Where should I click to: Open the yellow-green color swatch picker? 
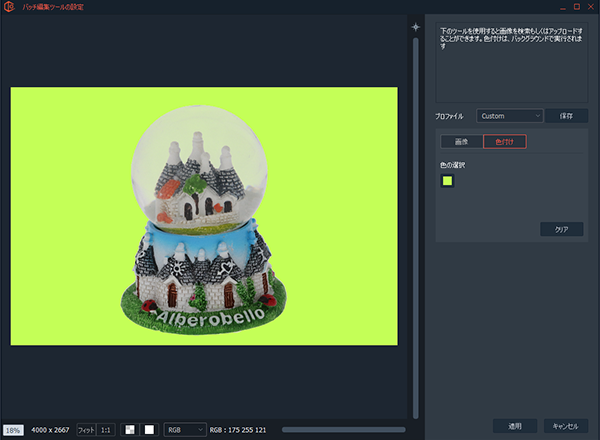point(447,180)
